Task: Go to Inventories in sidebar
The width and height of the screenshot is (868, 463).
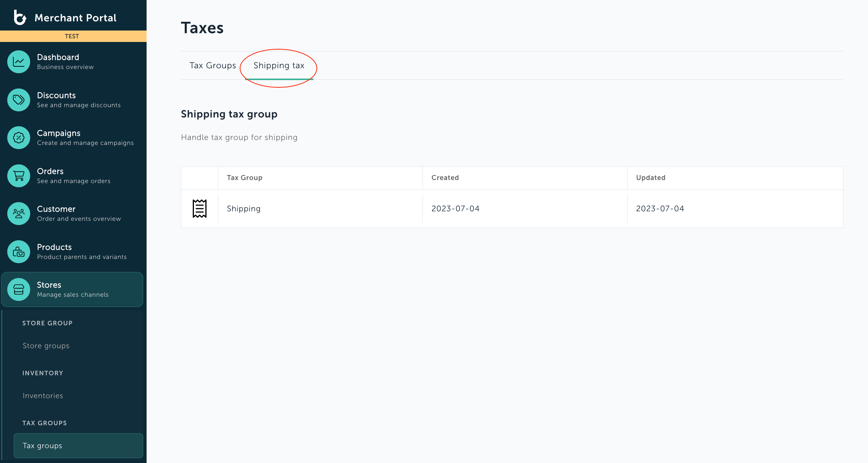Action: (x=43, y=395)
